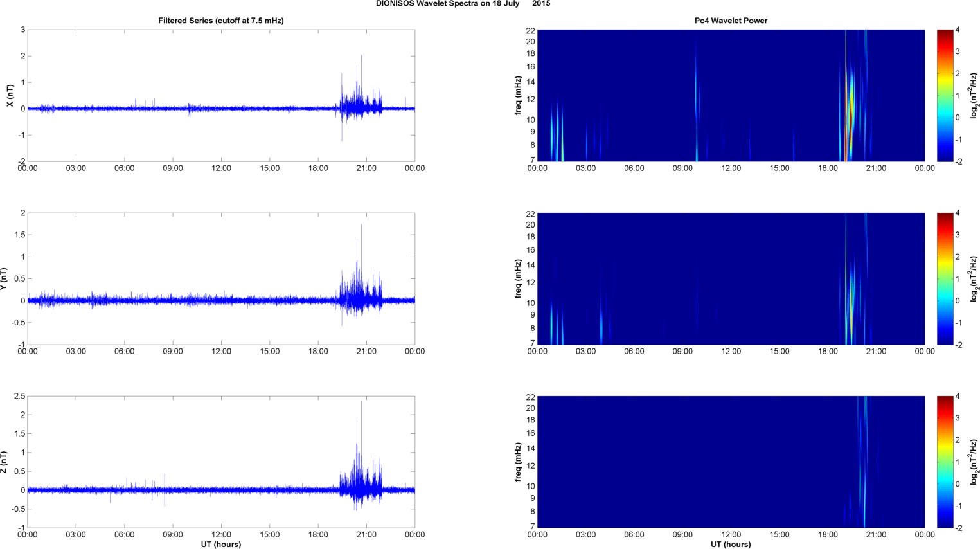The image size is (980, 549).
Task: Click inside the Z component time-series plot
Action: (221, 462)
